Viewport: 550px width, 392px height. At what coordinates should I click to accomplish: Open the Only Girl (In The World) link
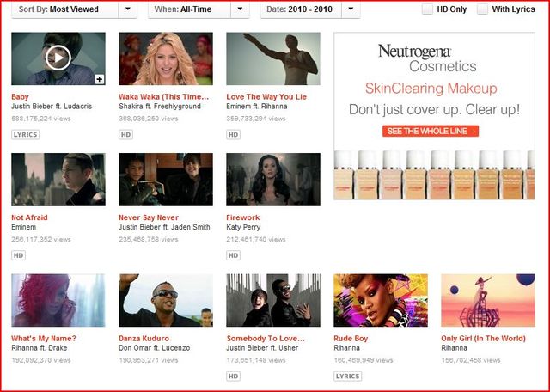click(483, 339)
